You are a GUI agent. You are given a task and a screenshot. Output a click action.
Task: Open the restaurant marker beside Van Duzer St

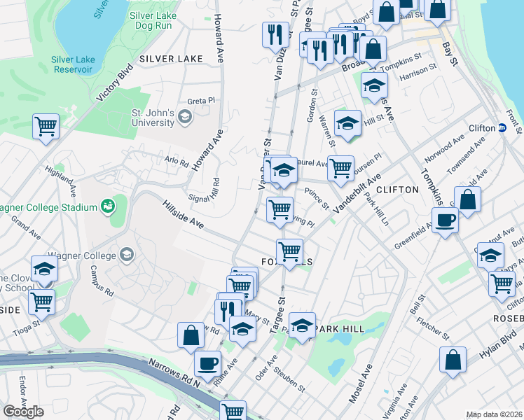tap(276, 37)
